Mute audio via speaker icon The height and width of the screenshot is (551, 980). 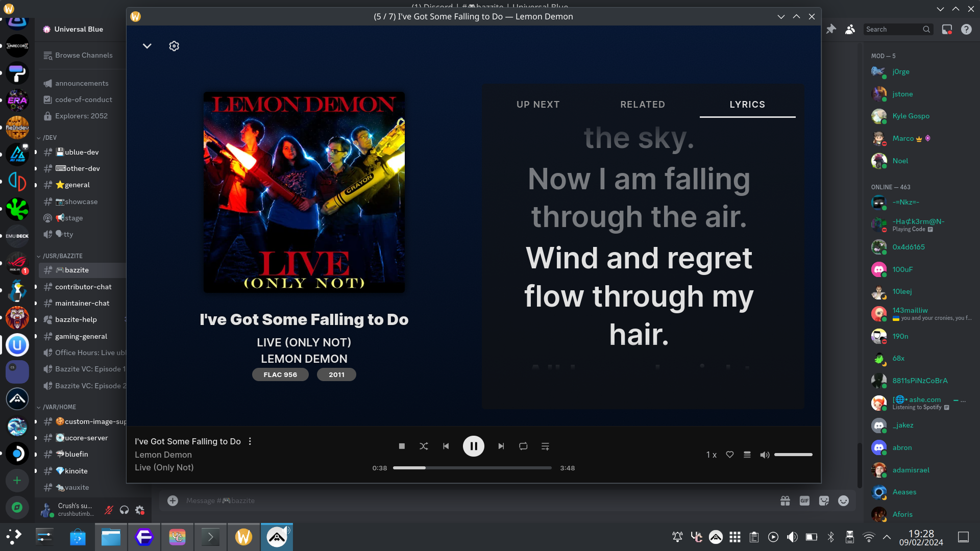tap(764, 455)
